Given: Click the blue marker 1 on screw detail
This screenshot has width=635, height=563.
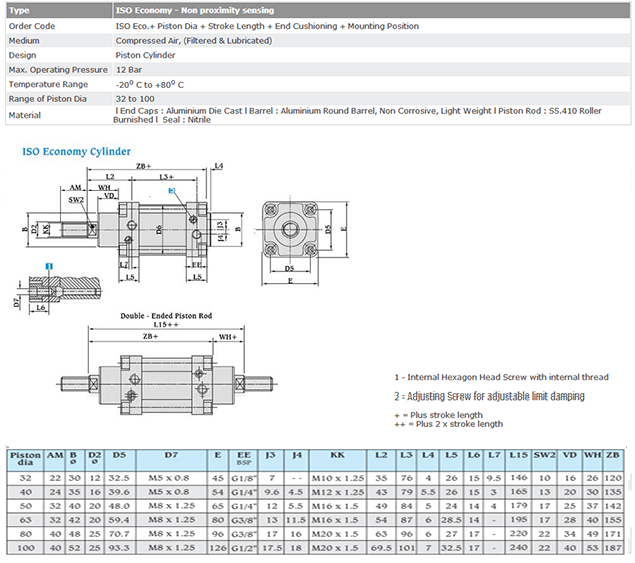Looking at the screenshot, I should (49, 266).
